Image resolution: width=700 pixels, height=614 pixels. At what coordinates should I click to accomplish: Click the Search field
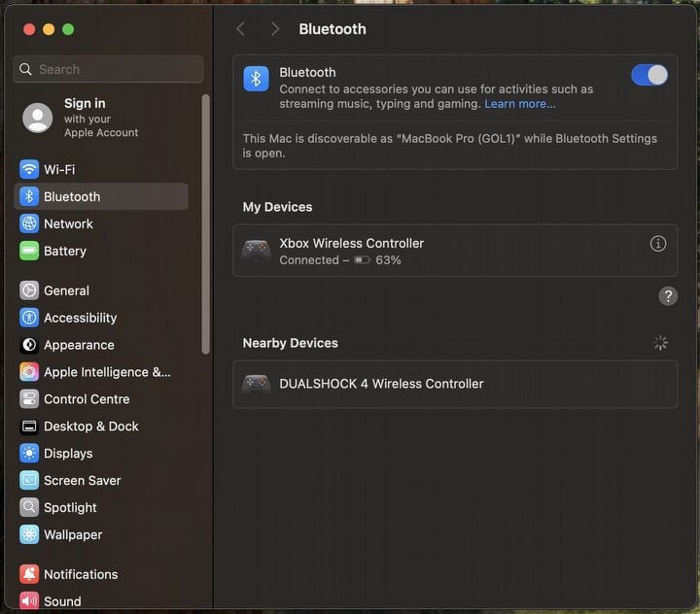point(109,69)
